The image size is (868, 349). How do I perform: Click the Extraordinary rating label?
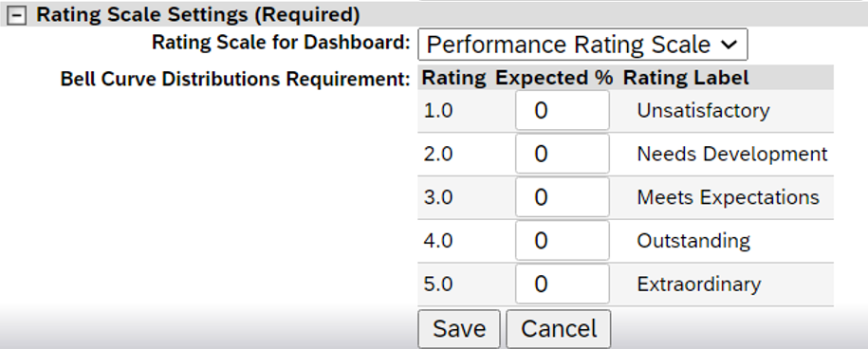point(698,285)
